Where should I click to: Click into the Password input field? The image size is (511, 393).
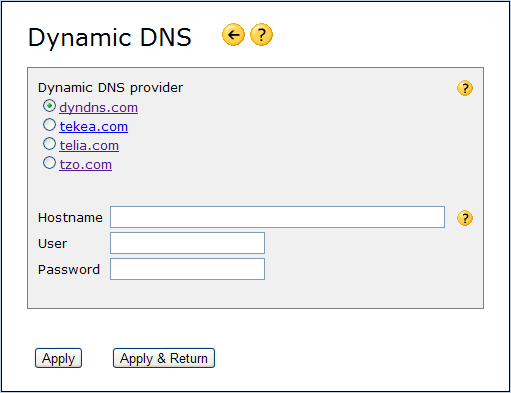[x=187, y=269]
